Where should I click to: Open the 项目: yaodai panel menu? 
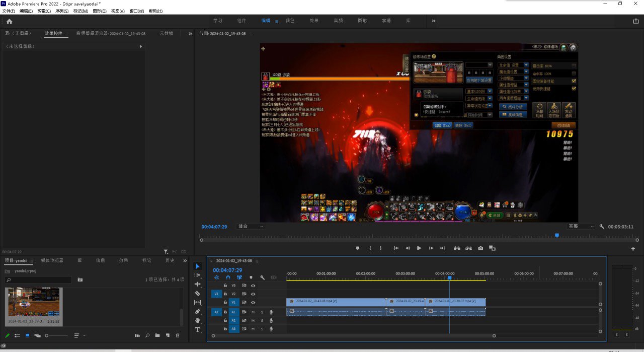[31, 261]
